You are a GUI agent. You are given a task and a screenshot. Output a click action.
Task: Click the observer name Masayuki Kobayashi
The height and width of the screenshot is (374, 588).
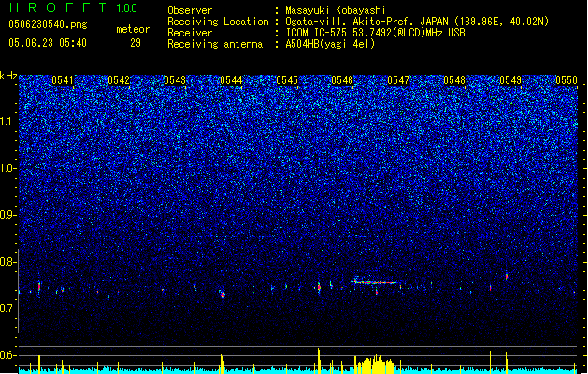(x=336, y=10)
